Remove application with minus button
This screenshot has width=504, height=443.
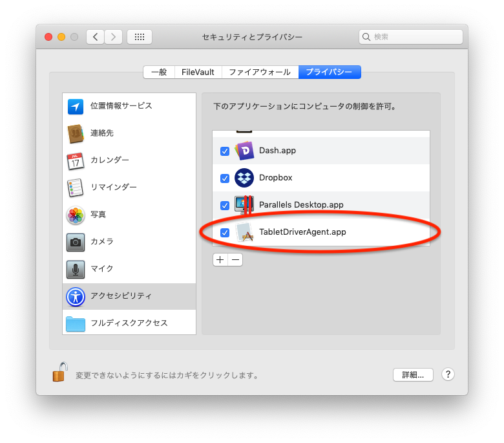pos(235,259)
